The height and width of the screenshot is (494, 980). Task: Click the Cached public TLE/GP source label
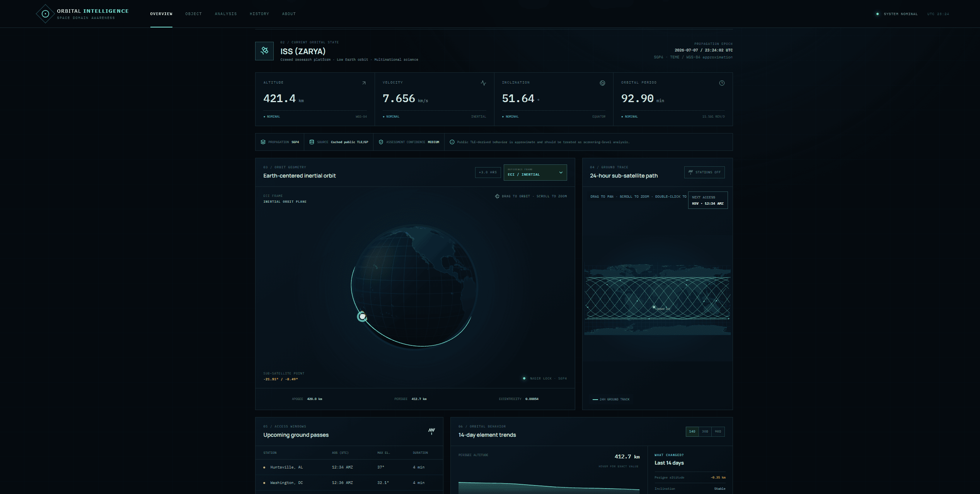click(x=349, y=142)
